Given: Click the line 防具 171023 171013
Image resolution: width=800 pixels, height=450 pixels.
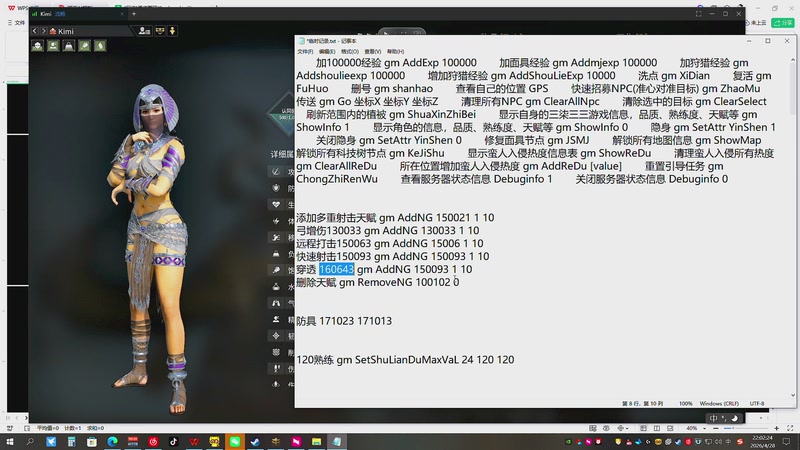Looking at the screenshot, I should (x=344, y=321).
